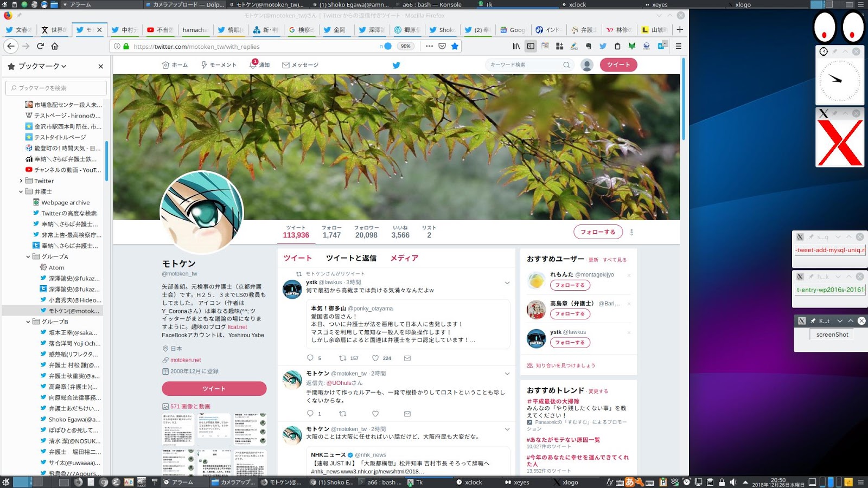Reply to the ystk tweet

[x=310, y=358]
